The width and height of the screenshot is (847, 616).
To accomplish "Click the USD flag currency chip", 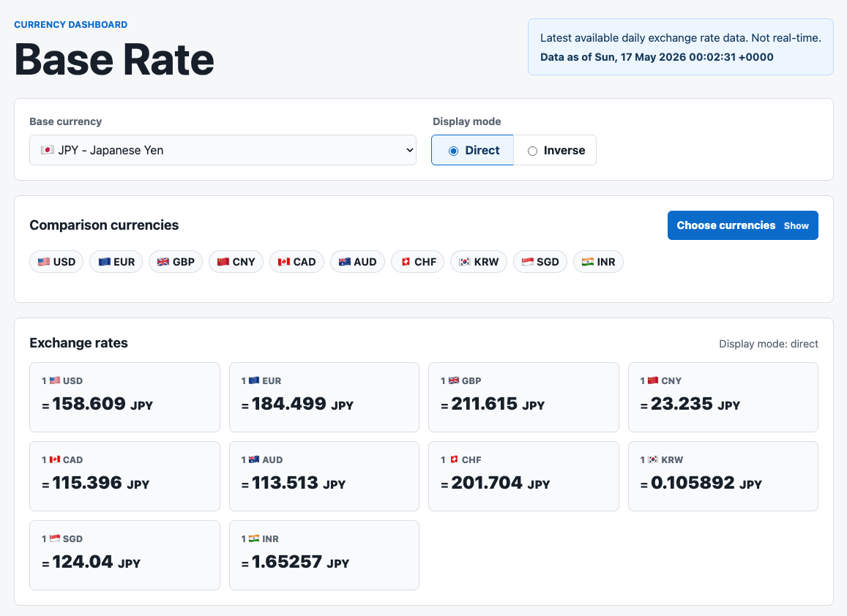I will (x=56, y=262).
